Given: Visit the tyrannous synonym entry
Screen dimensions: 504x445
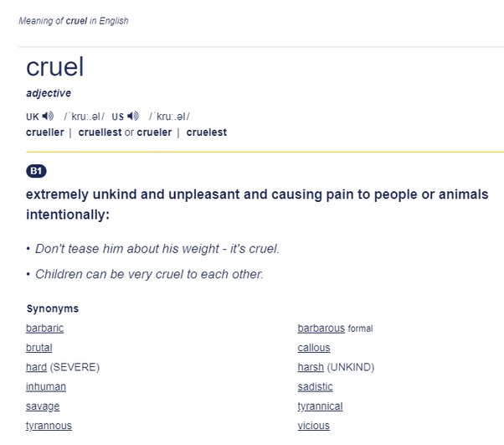Looking at the screenshot, I should (49, 426).
